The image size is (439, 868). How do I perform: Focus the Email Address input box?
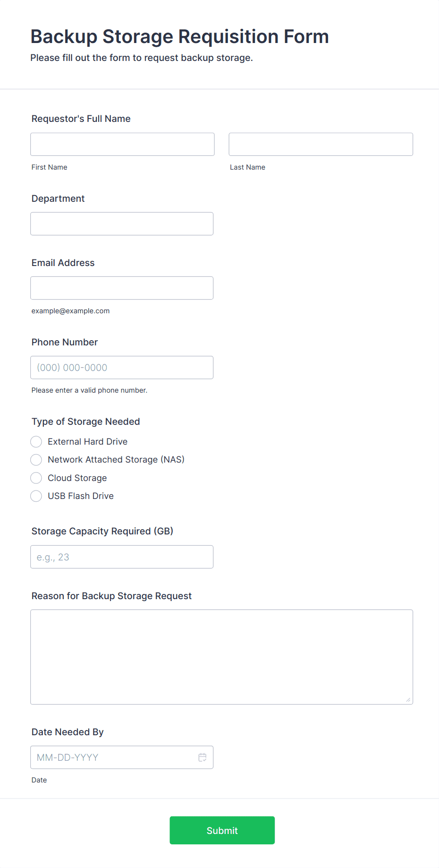pyautogui.click(x=122, y=288)
